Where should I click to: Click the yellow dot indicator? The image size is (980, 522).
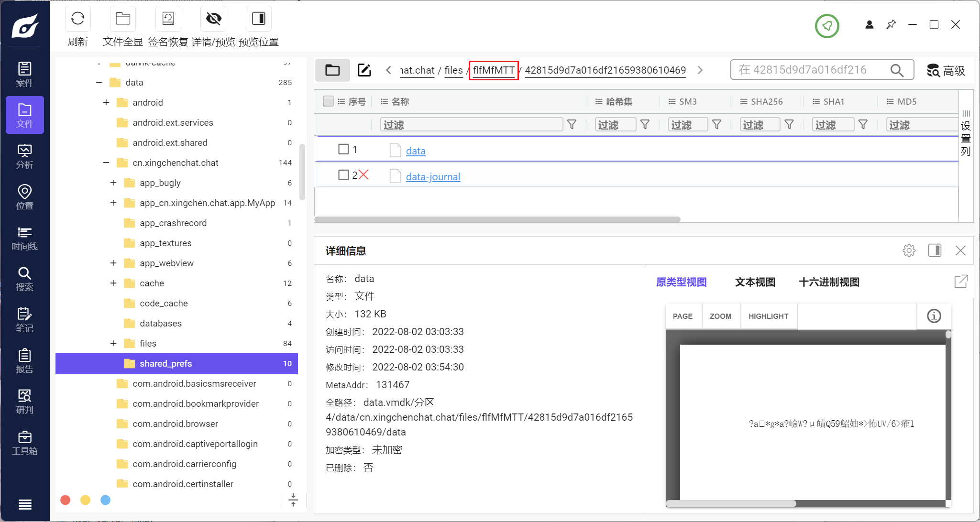(x=86, y=500)
